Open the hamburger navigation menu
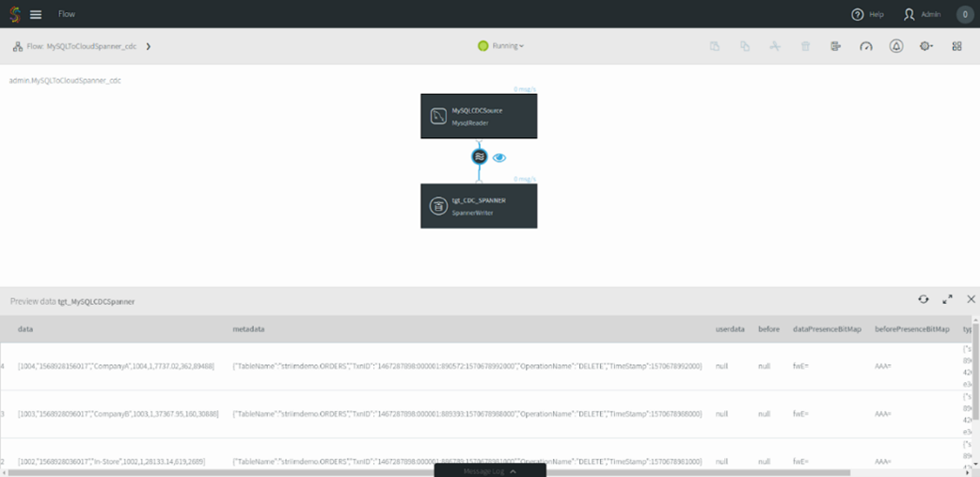 click(x=36, y=14)
